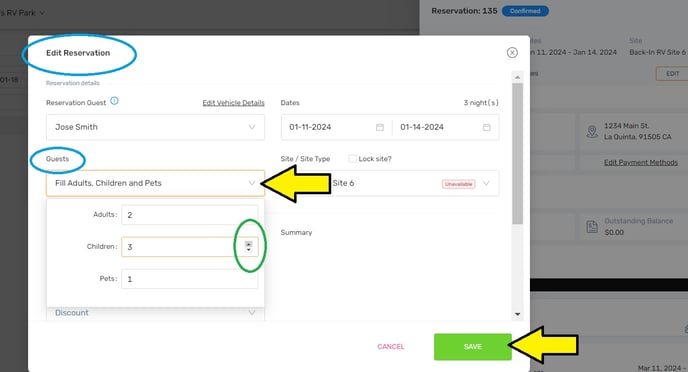This screenshot has height=372, width=688.
Task: Click the Outstanding Balance document icon
Action: pos(592,226)
